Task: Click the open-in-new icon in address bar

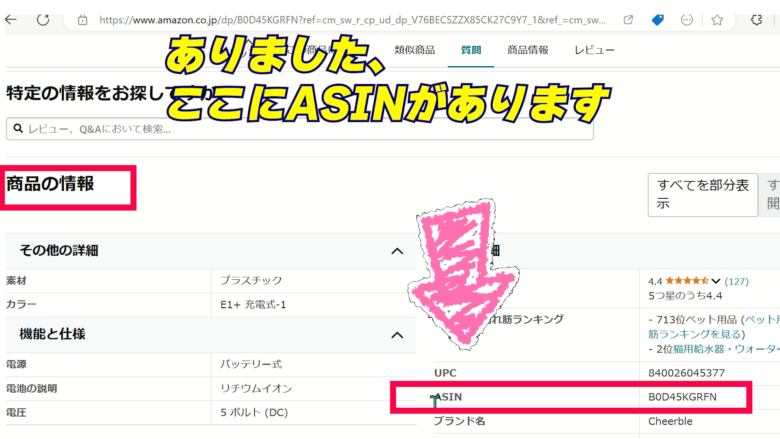Action: click(x=627, y=19)
